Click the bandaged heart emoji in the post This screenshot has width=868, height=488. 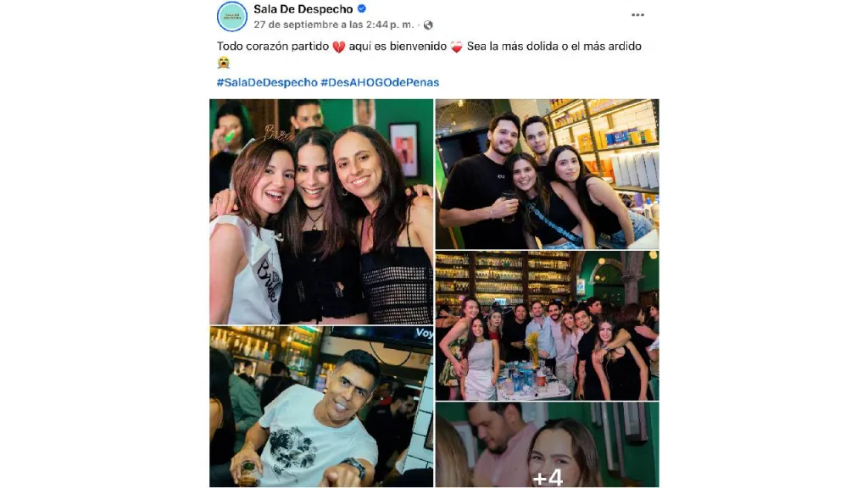point(456,47)
